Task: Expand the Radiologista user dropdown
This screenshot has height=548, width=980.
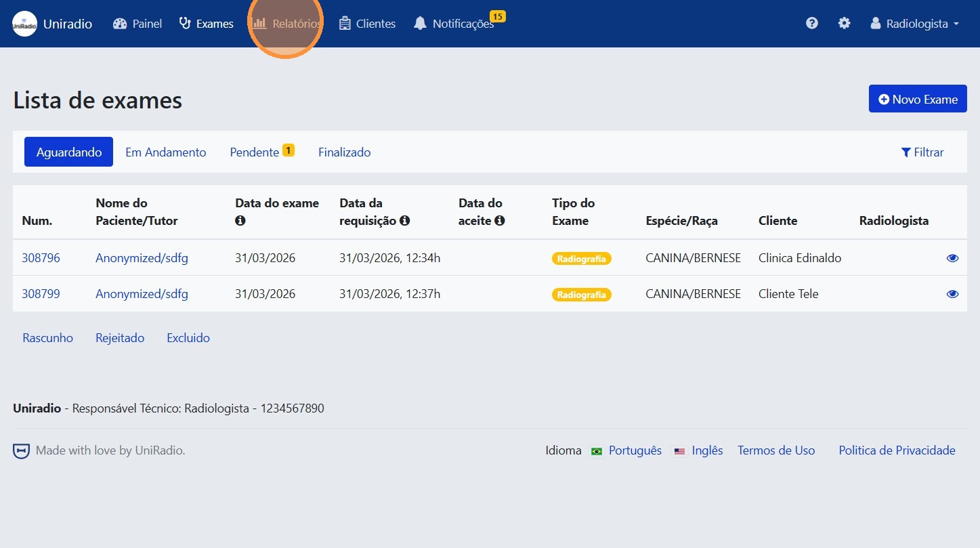Action: click(915, 24)
